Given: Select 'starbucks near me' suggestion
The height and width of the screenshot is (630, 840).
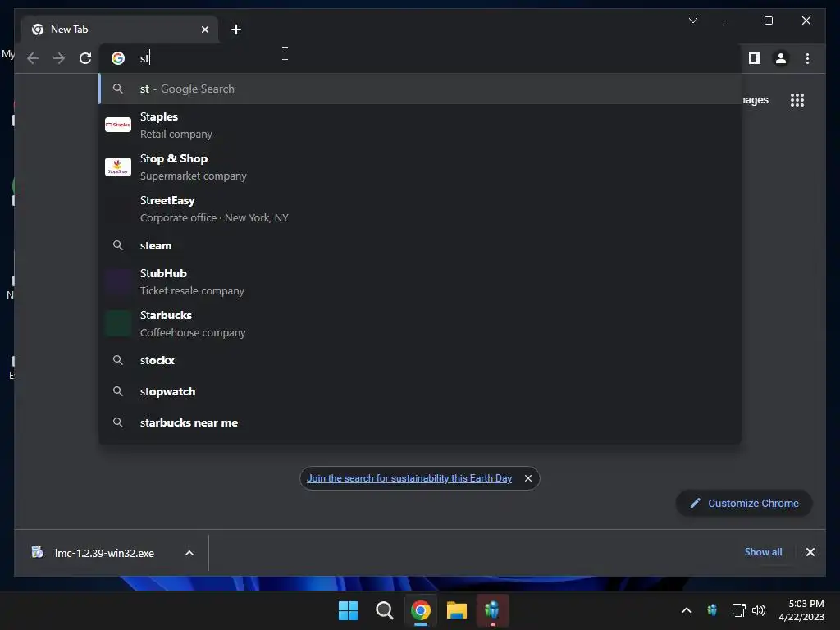Looking at the screenshot, I should coord(420,422).
